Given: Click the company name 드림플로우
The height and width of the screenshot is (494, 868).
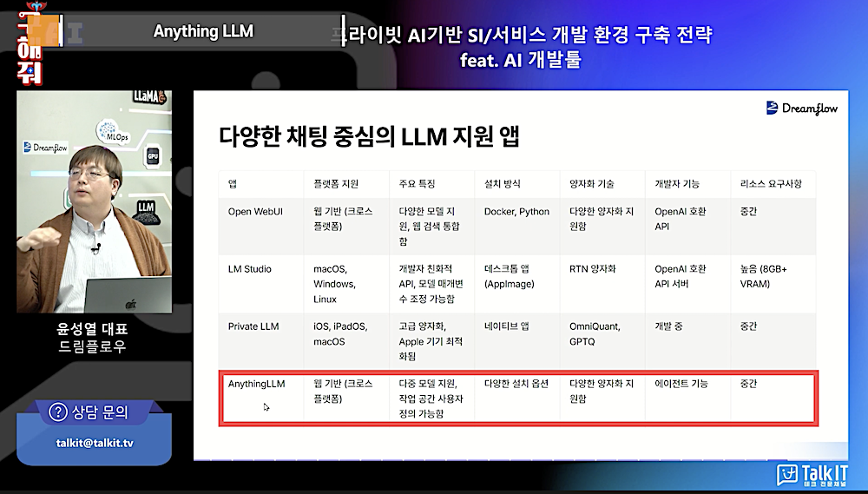Looking at the screenshot, I should 93,346.
